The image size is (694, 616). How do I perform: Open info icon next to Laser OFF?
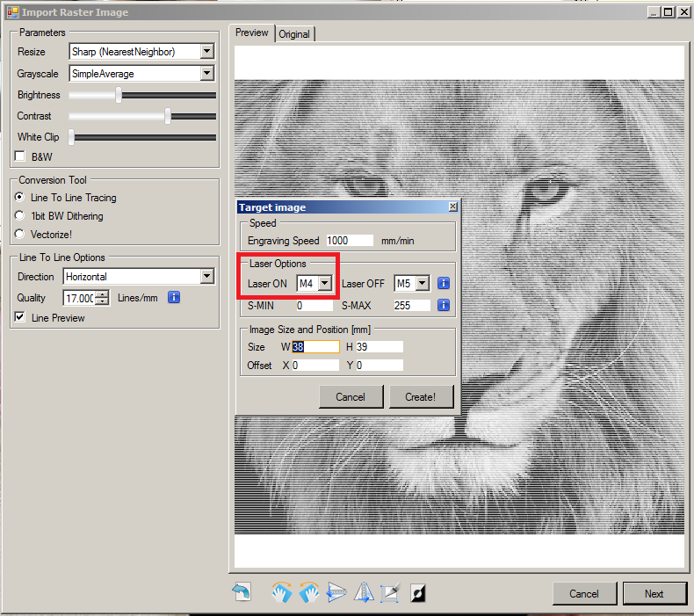pyautogui.click(x=444, y=283)
